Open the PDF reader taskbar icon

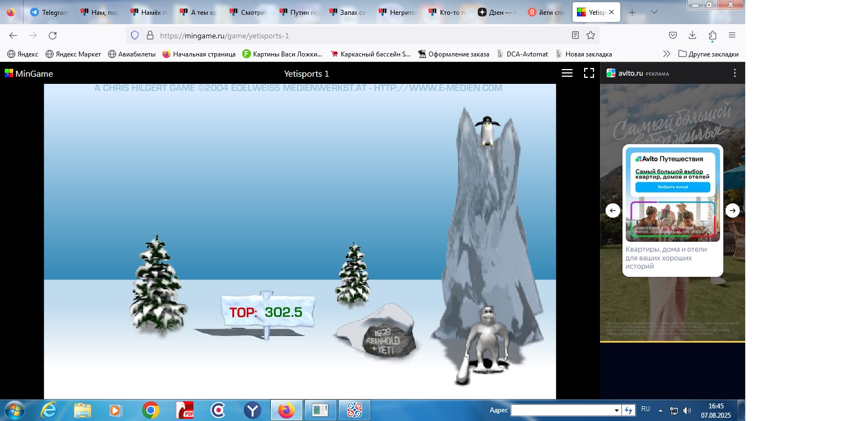point(185,410)
